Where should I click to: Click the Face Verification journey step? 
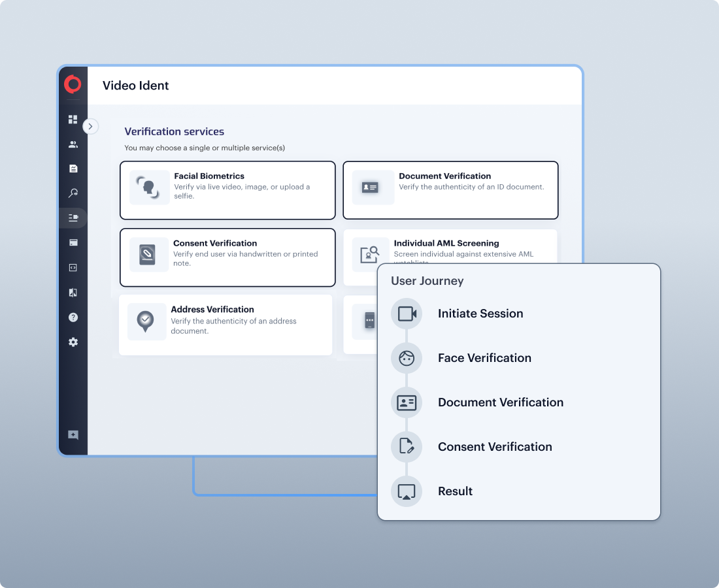tap(484, 358)
